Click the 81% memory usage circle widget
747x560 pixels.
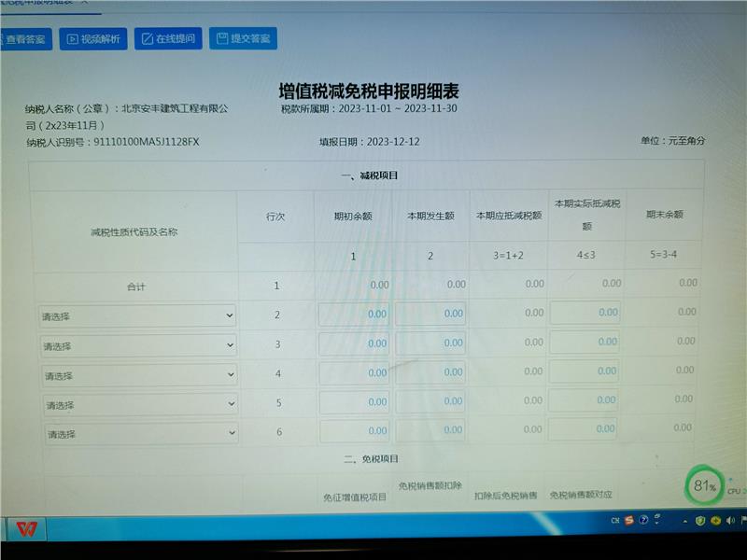tap(704, 485)
